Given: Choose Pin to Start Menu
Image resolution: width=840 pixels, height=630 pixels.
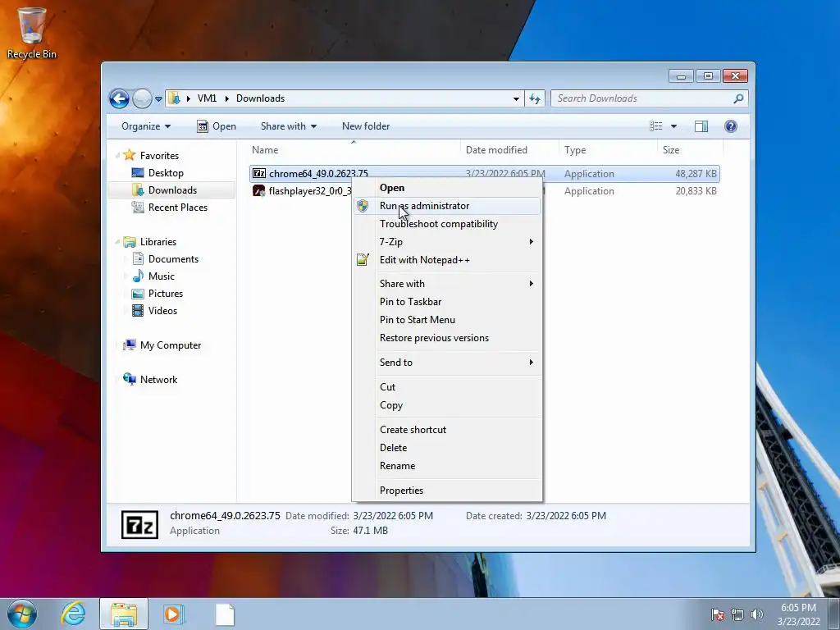Looking at the screenshot, I should [x=447, y=320].
